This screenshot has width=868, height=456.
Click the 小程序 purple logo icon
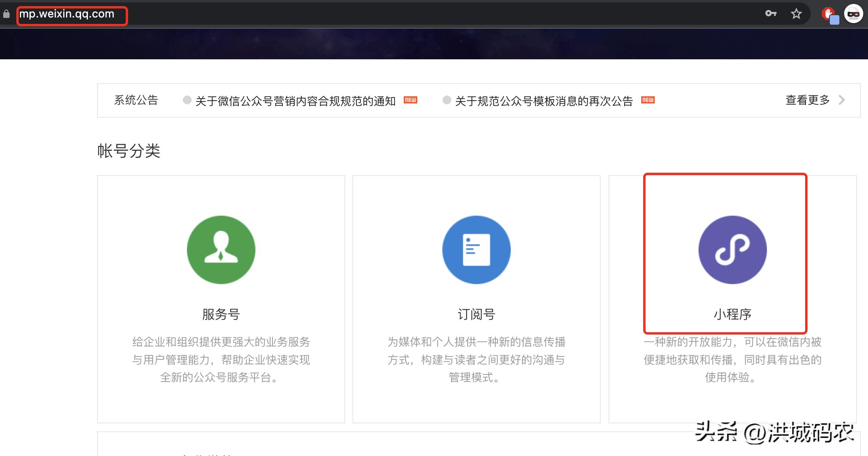point(733,250)
